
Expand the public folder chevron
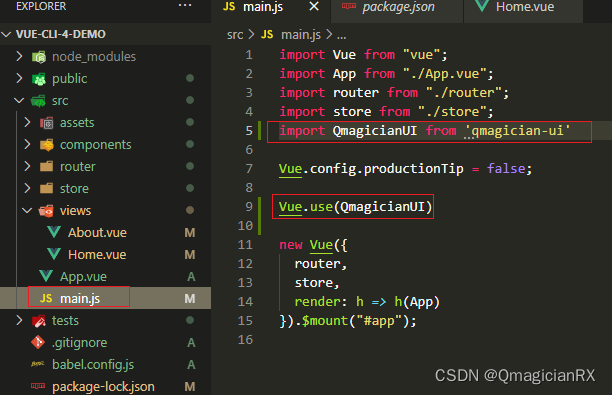[19, 78]
